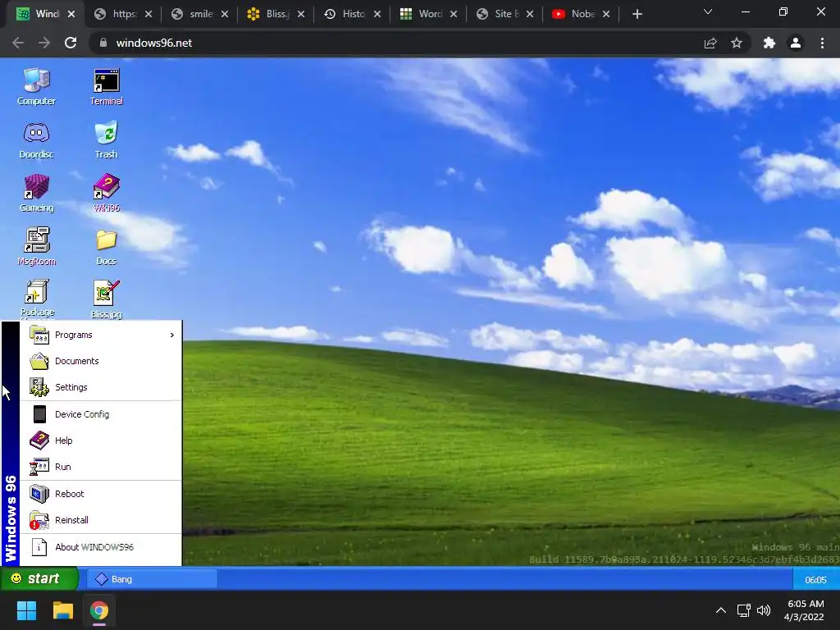
Task: Go back in browser history
Action: tap(18, 43)
